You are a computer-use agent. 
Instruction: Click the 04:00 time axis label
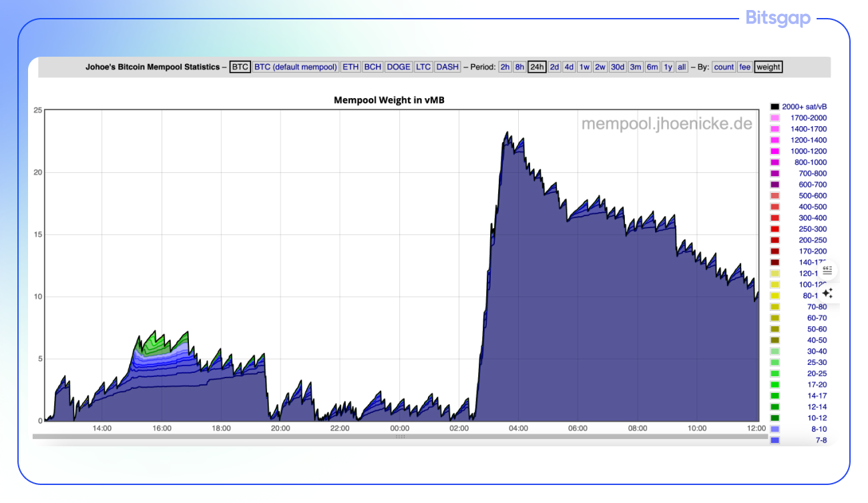[x=518, y=428]
